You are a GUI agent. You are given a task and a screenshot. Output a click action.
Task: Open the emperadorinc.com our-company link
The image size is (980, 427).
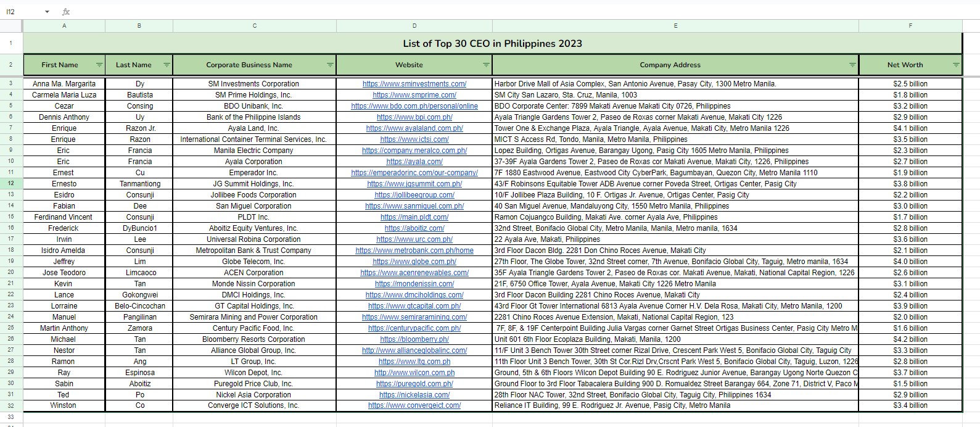coord(414,173)
